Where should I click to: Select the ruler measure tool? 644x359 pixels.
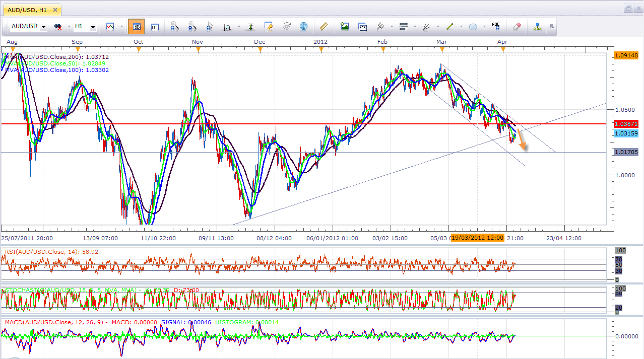point(324,26)
